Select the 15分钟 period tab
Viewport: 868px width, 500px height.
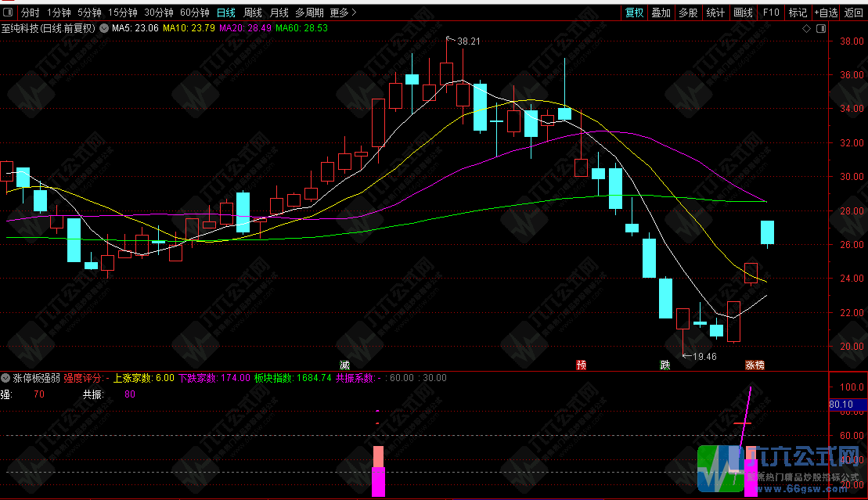(122, 13)
